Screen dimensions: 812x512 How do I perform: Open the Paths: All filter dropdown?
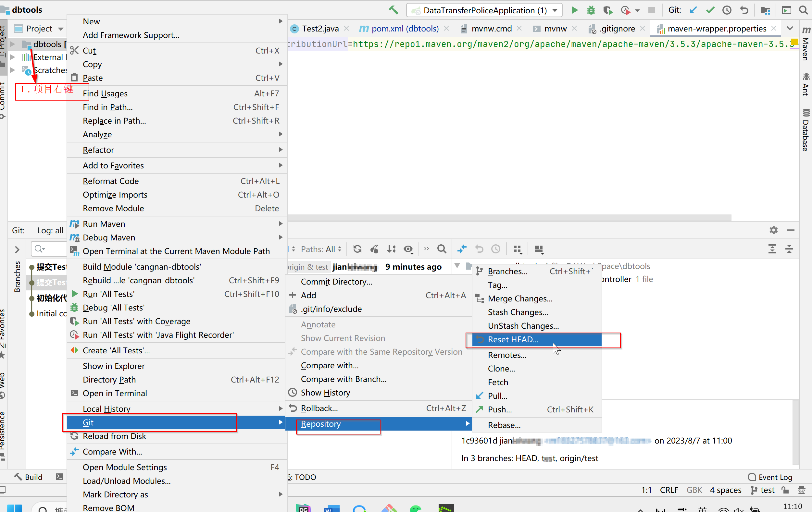(x=321, y=249)
